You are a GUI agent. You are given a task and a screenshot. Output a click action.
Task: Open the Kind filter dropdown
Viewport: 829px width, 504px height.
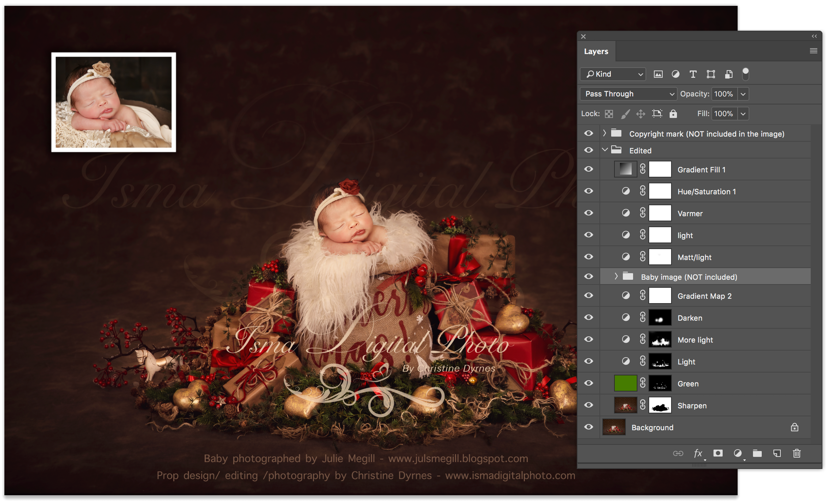pyautogui.click(x=613, y=74)
